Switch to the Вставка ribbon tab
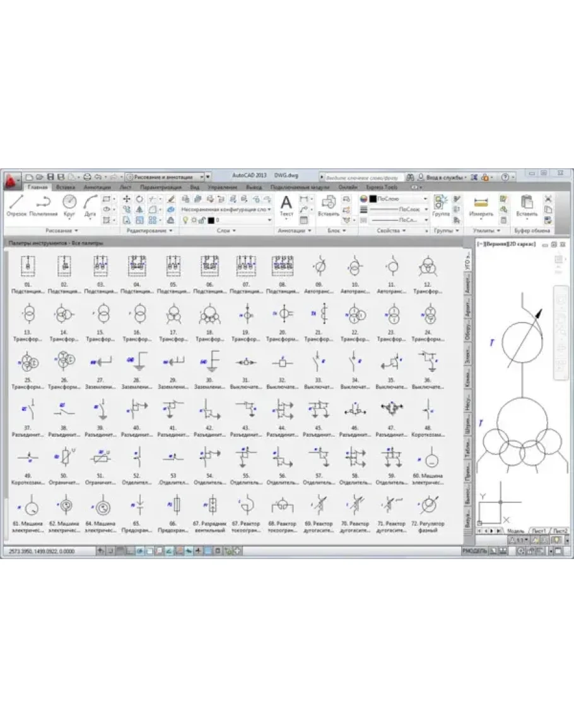The image size is (574, 728). point(64,187)
